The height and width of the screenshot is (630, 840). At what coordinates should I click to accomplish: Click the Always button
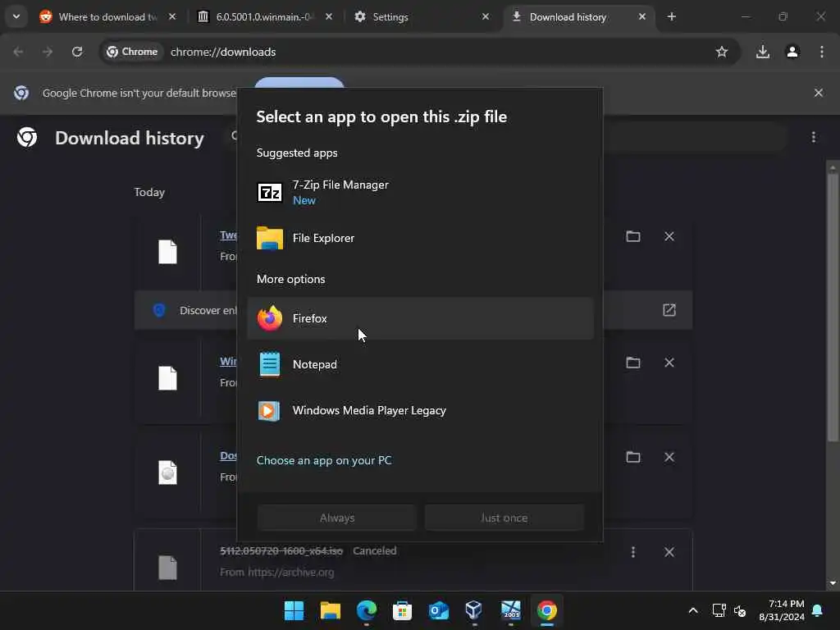click(337, 518)
